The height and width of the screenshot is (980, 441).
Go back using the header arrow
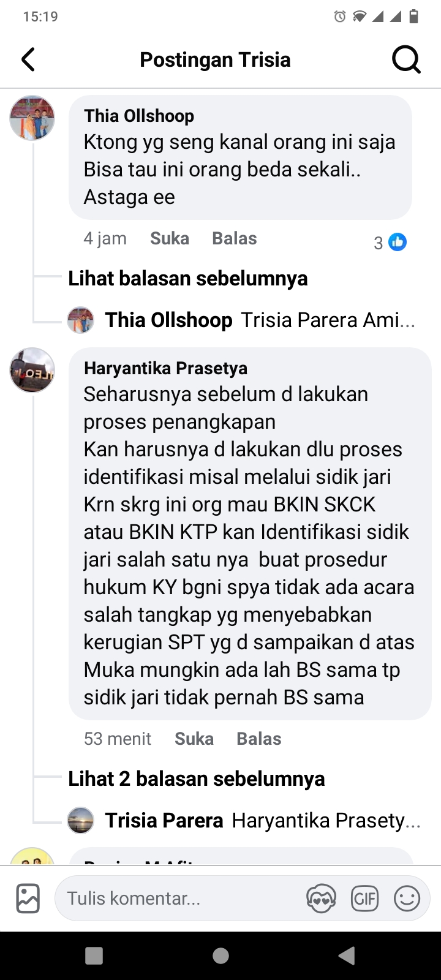pos(28,59)
